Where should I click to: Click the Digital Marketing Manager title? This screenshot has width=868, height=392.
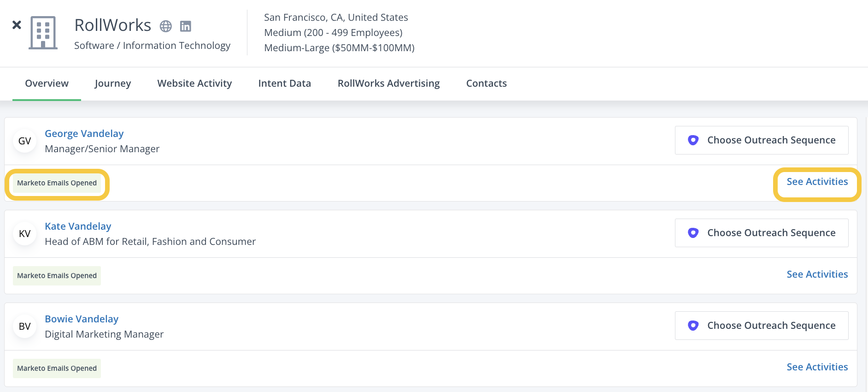[104, 334]
